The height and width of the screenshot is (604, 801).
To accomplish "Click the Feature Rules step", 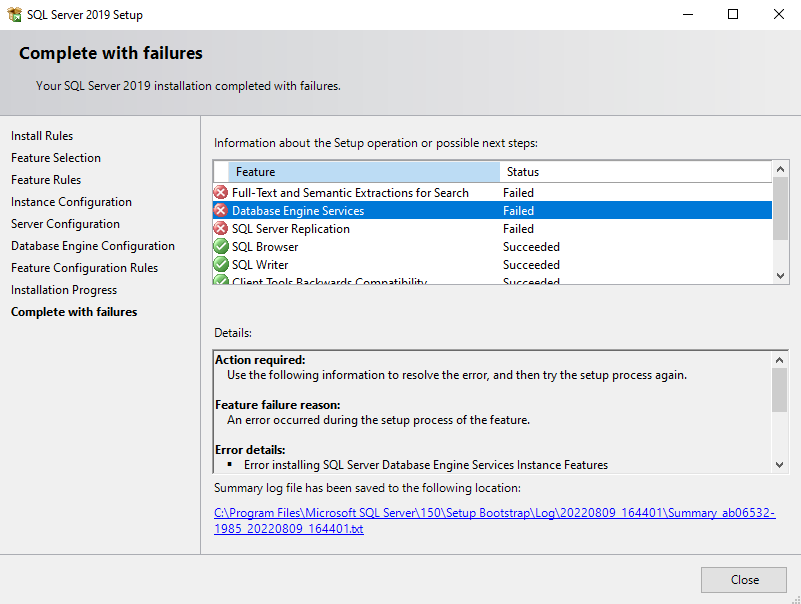I will (46, 180).
